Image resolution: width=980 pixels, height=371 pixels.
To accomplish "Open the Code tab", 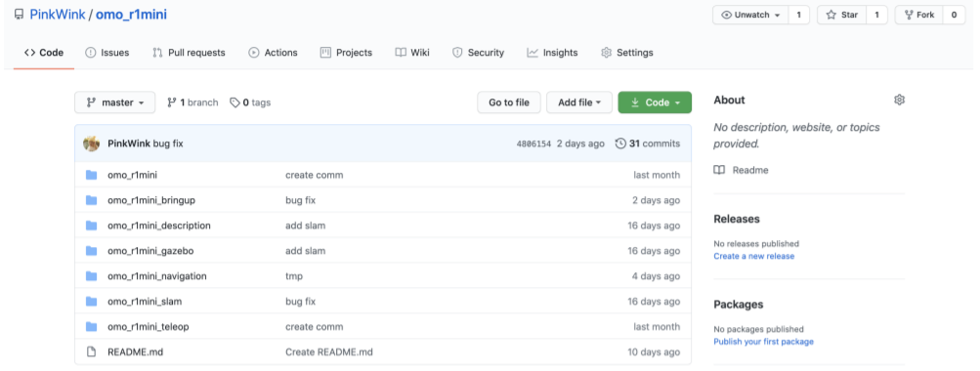I will [x=44, y=53].
